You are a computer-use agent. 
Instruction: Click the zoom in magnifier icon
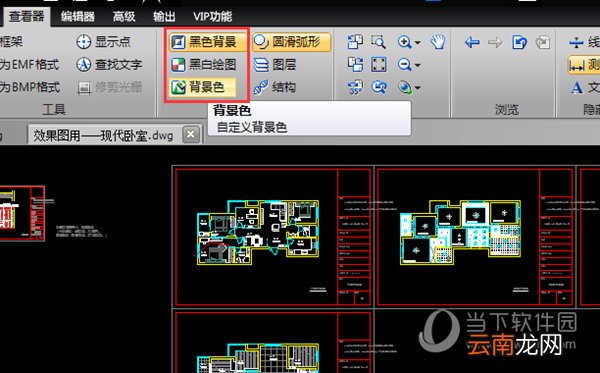(404, 42)
